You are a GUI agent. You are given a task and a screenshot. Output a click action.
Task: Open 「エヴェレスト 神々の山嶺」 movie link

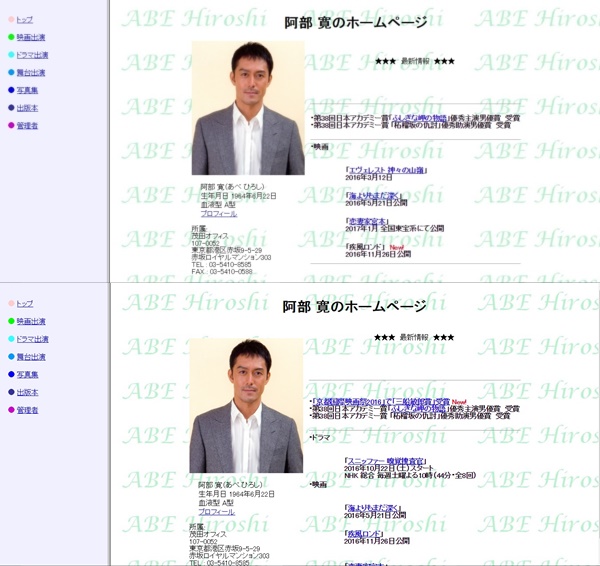tap(386, 170)
